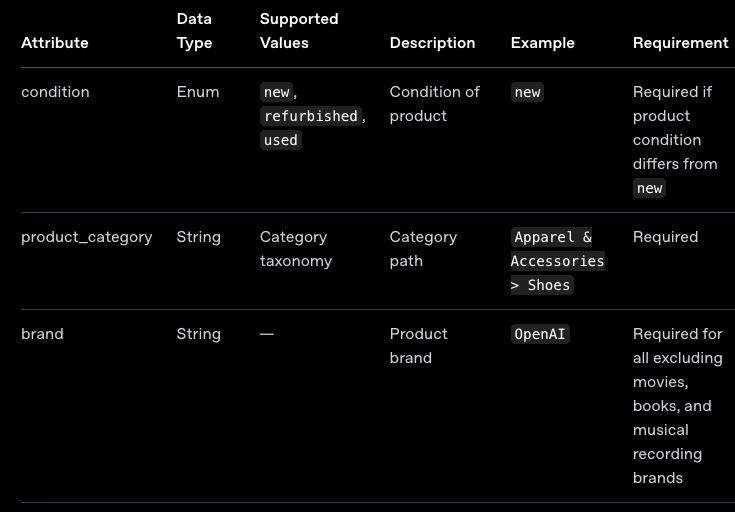Click the used code value
The image size is (735, 512).
(280, 140)
